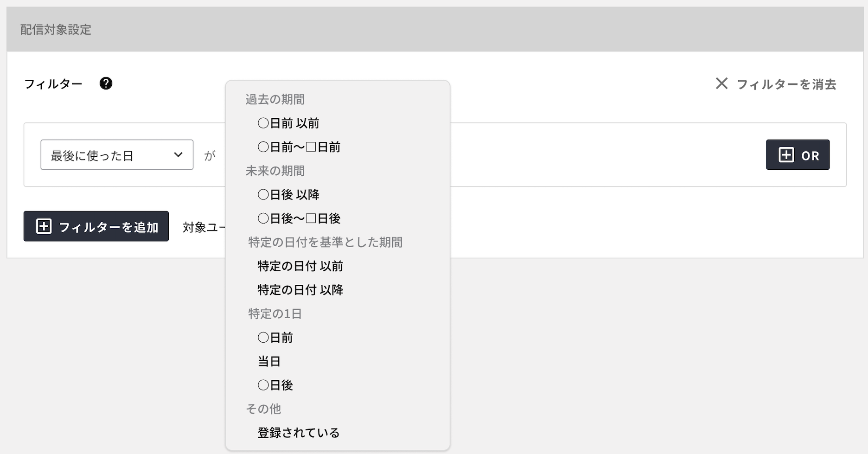Click the フィルターを追加 button
868x454 pixels.
pyautogui.click(x=96, y=226)
